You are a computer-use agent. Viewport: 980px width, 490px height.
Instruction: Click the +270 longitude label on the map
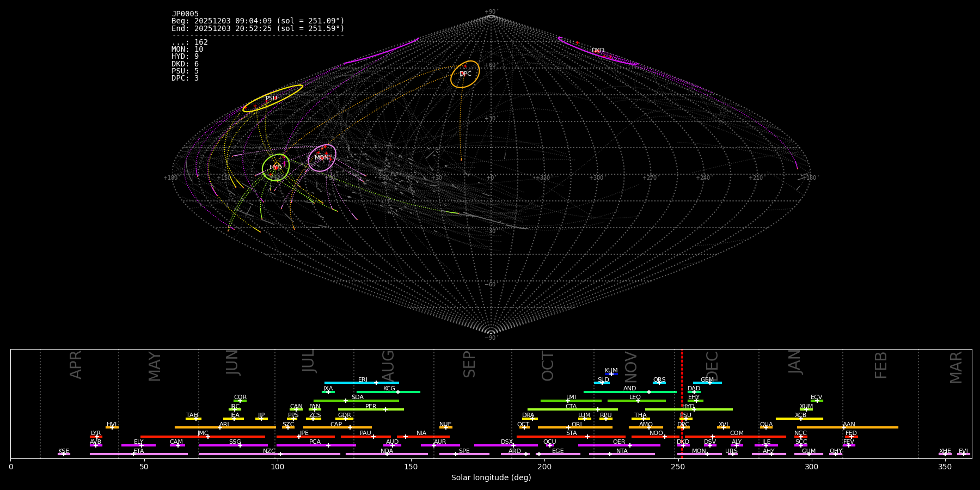coord(650,178)
